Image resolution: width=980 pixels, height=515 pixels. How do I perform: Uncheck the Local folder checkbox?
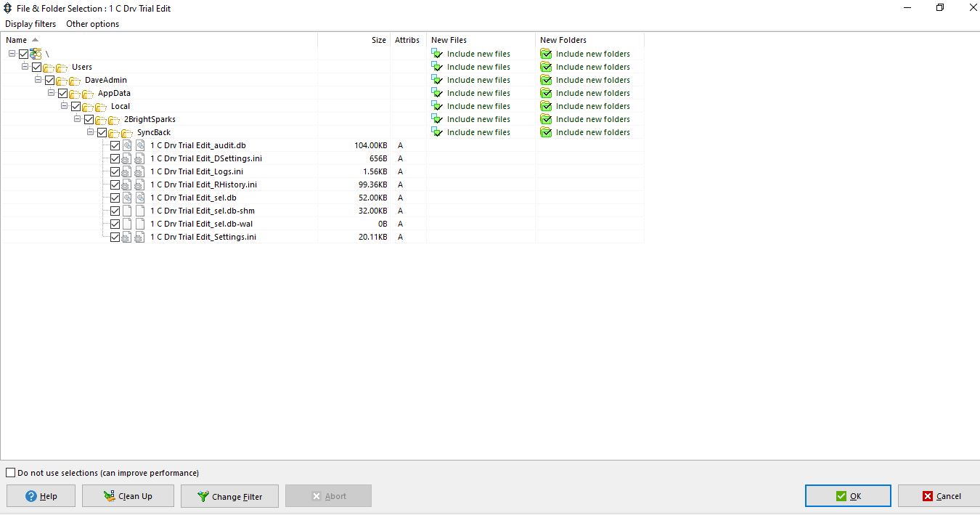pyautogui.click(x=76, y=106)
